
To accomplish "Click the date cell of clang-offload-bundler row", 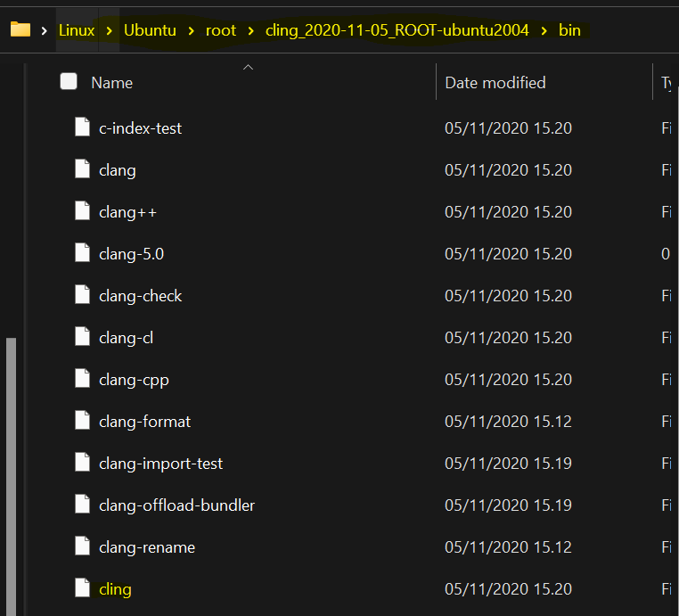I will point(509,505).
